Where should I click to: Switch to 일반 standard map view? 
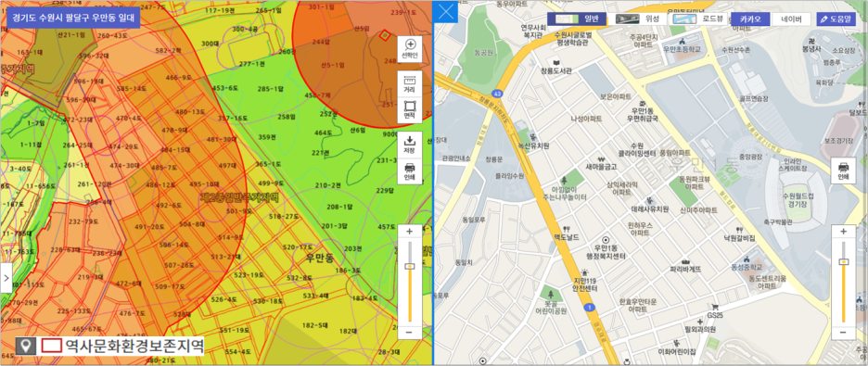577,19
